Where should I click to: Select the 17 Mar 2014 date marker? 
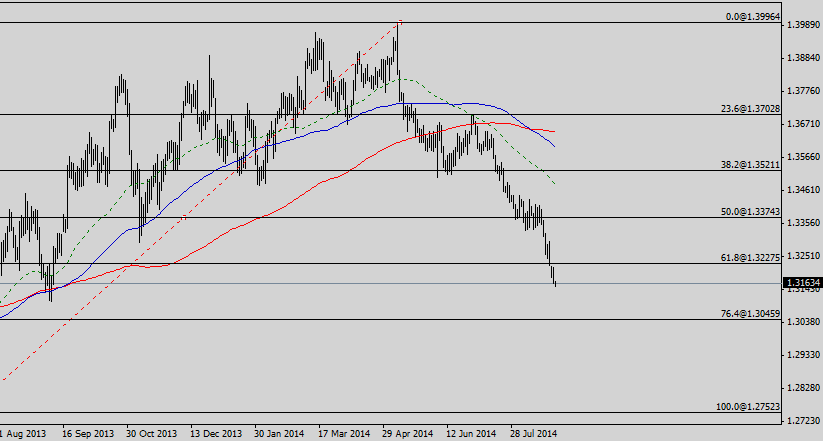343,434
